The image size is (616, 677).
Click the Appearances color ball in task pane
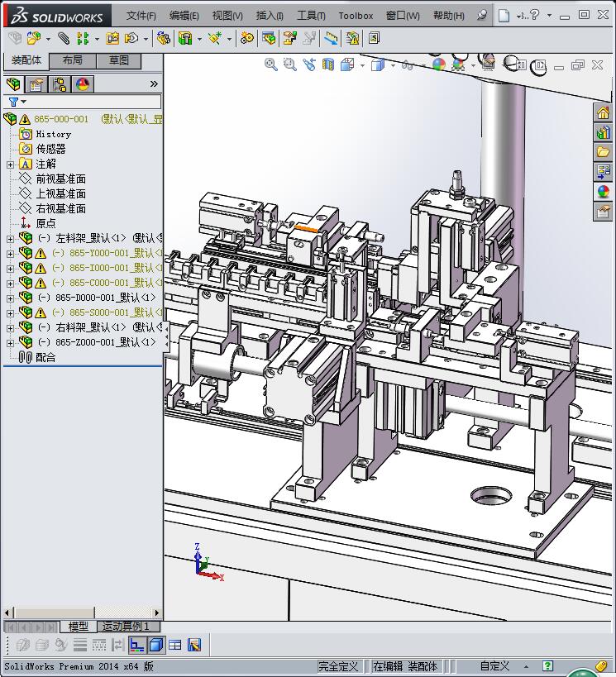pos(604,192)
